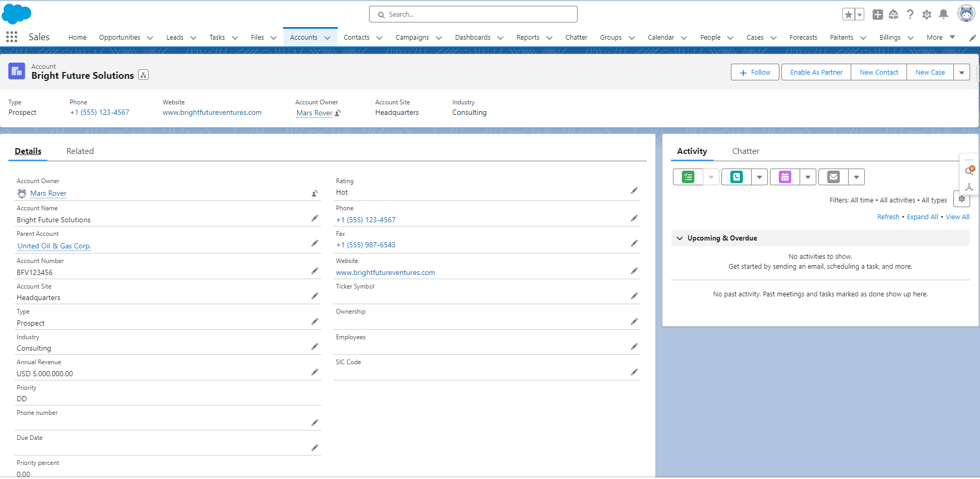Edit the Industry field pencil
This screenshot has height=479, width=980.
click(x=315, y=346)
